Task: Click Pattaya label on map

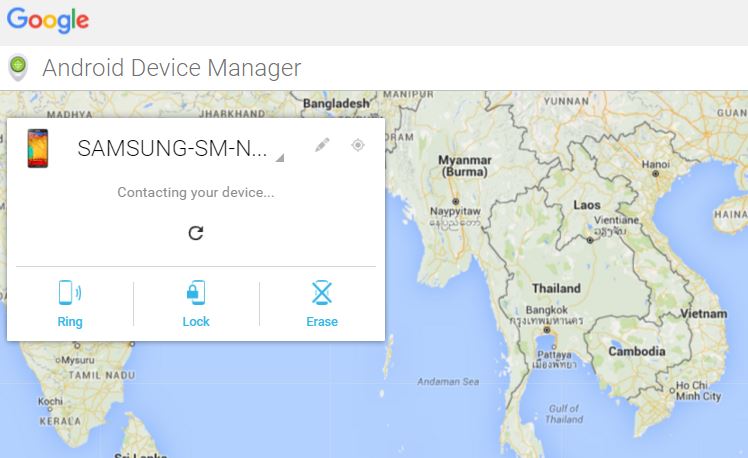Action: pyautogui.click(x=554, y=355)
